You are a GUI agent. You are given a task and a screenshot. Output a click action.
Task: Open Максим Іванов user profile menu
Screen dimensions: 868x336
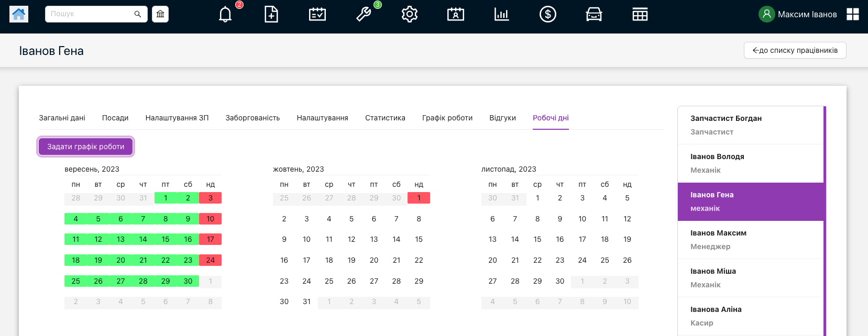(798, 14)
